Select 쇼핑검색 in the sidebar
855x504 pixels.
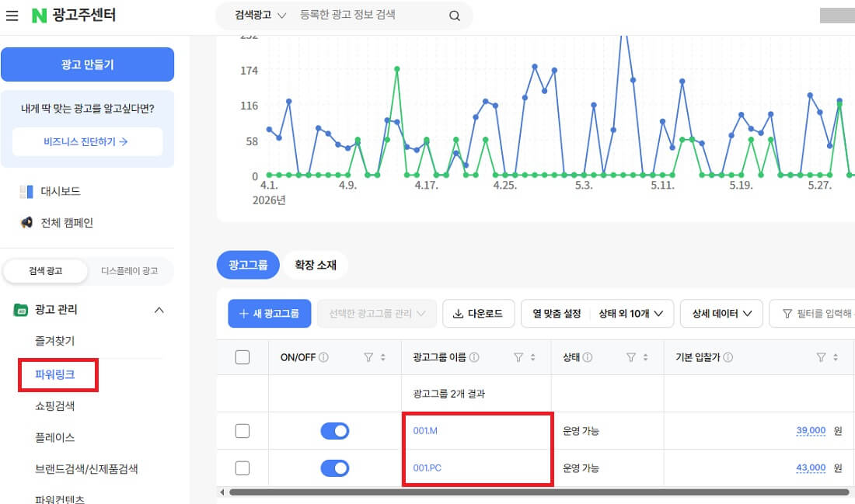point(54,406)
